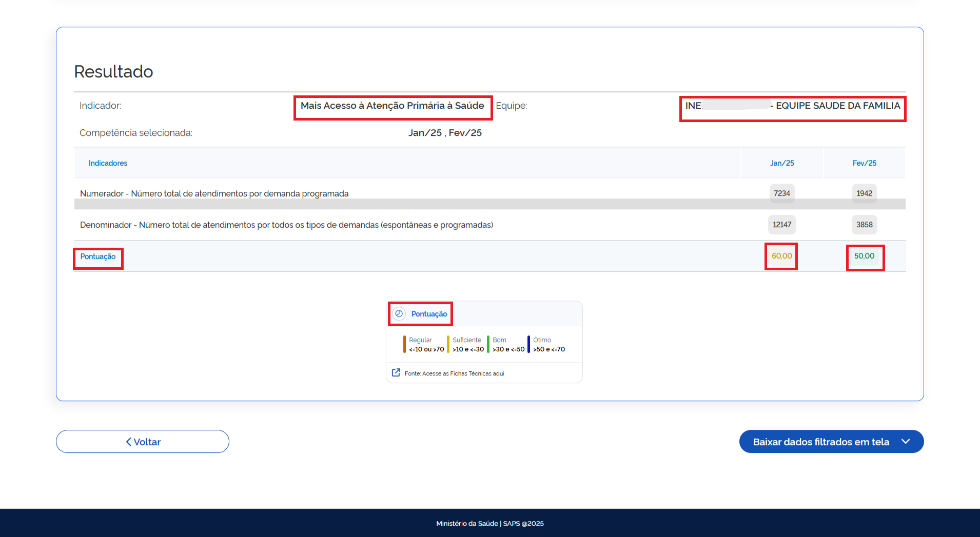The height and width of the screenshot is (537, 980).
Task: Click the green Bom legend color bar
Action: click(x=488, y=344)
